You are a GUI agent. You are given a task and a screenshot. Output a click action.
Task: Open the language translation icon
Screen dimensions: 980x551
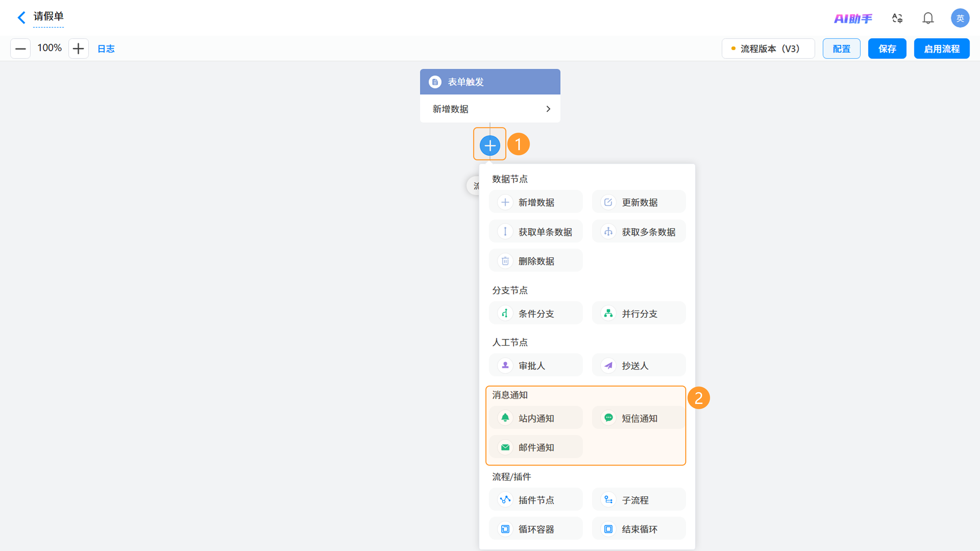898,18
